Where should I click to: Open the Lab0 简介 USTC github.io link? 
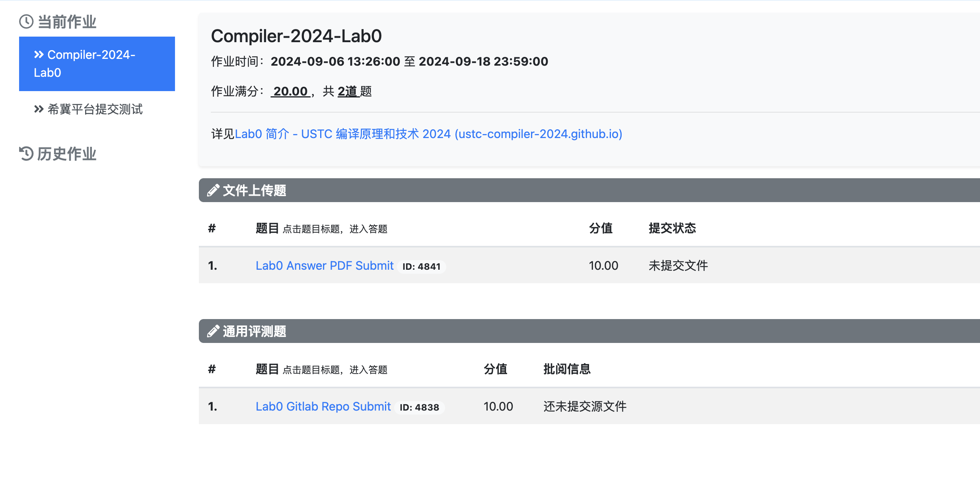pos(428,134)
